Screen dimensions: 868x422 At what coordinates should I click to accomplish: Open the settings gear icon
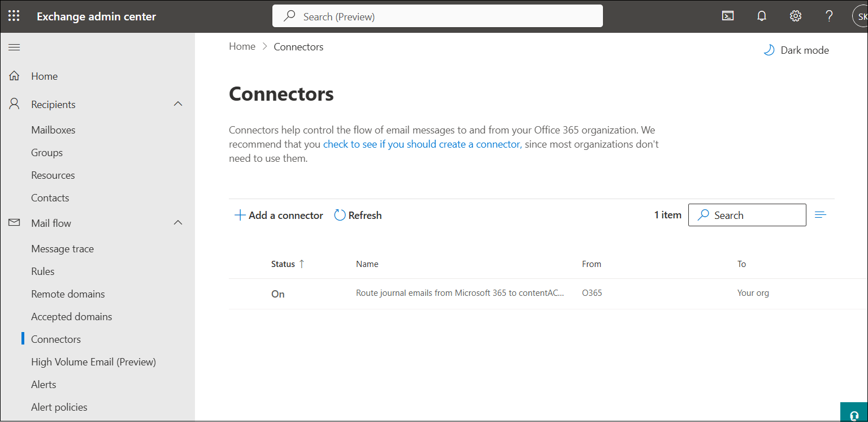[796, 16]
